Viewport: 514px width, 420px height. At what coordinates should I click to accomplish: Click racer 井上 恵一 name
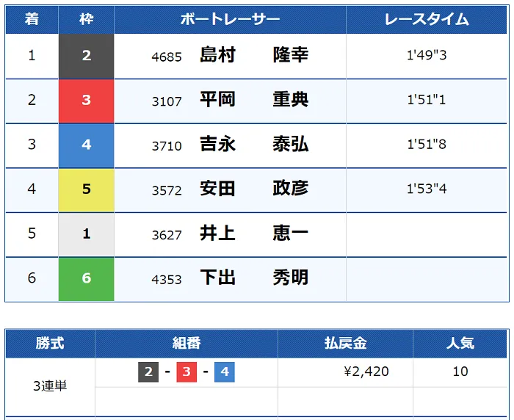click(254, 234)
